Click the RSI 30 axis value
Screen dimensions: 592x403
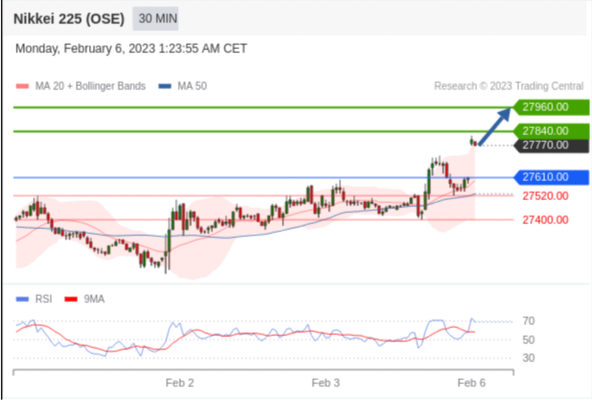tap(528, 358)
